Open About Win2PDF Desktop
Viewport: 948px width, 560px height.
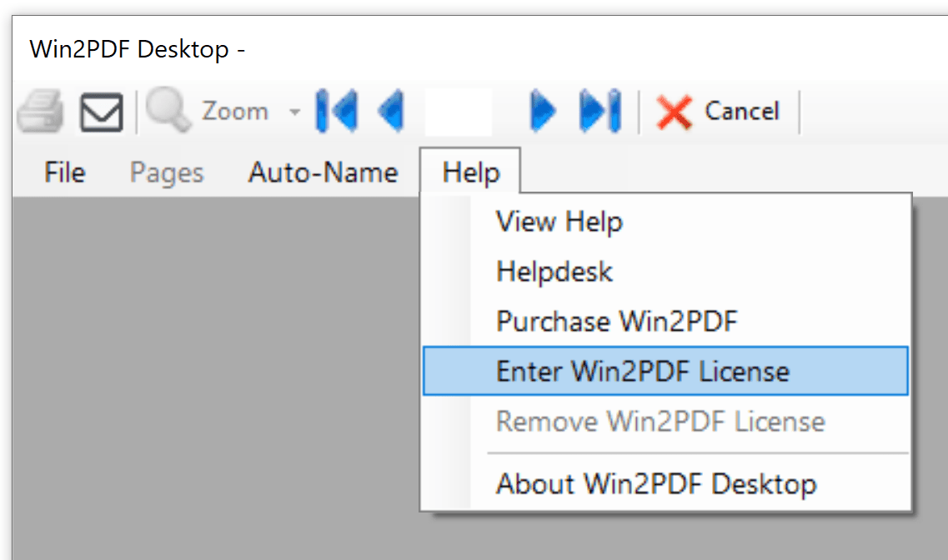tap(665, 483)
